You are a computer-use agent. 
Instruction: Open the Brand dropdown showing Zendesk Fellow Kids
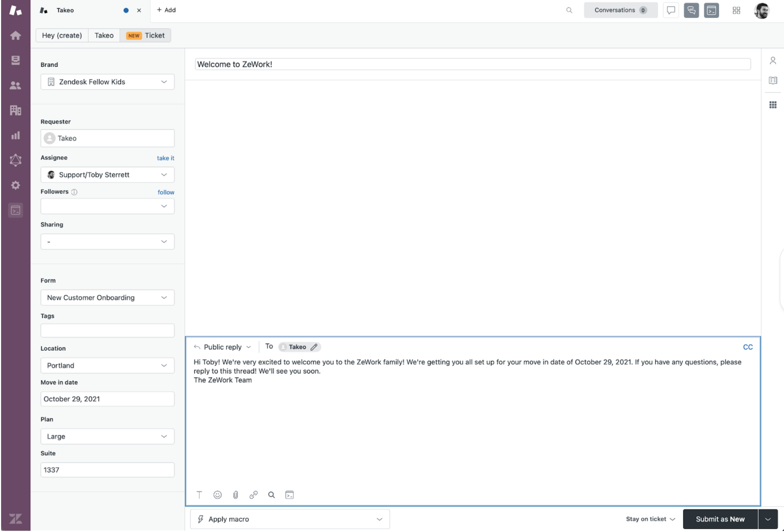coord(107,82)
